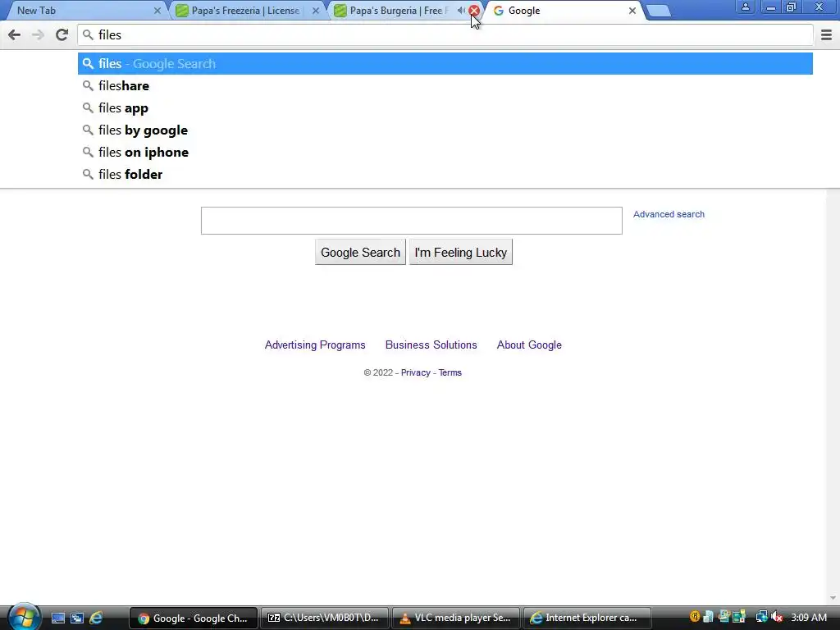Open the Advanced search link
The height and width of the screenshot is (630, 840).
click(x=669, y=214)
